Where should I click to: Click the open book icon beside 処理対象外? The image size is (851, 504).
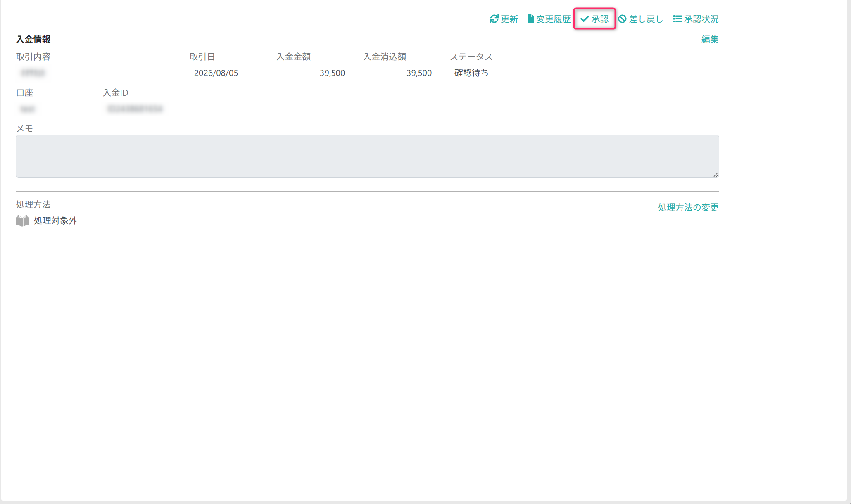pos(22,221)
